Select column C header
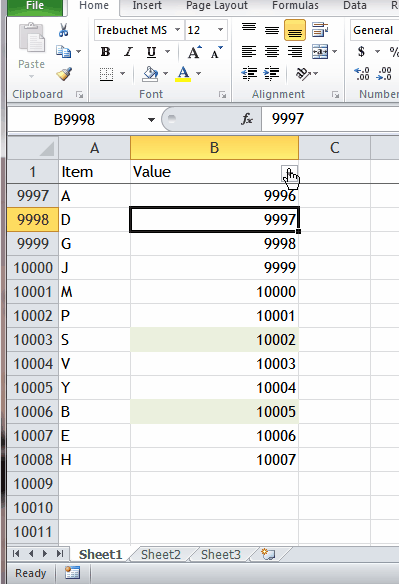 pyautogui.click(x=335, y=148)
